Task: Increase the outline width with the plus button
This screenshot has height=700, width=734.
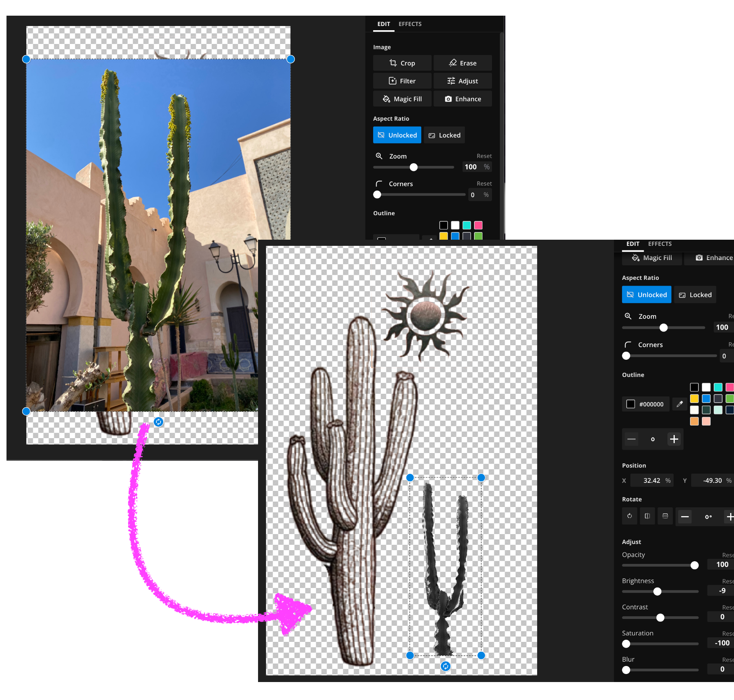Action: (674, 439)
